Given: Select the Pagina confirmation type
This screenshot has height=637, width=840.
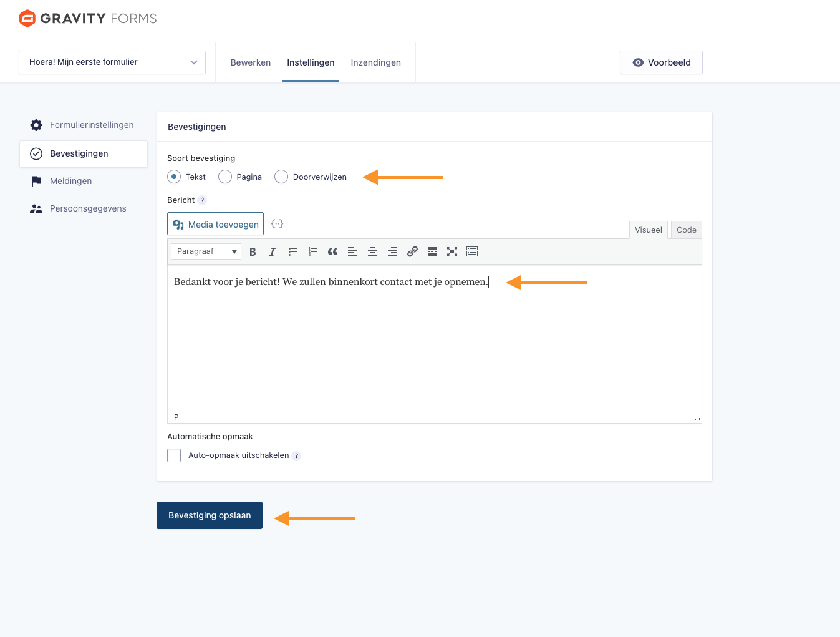Looking at the screenshot, I should pyautogui.click(x=225, y=177).
